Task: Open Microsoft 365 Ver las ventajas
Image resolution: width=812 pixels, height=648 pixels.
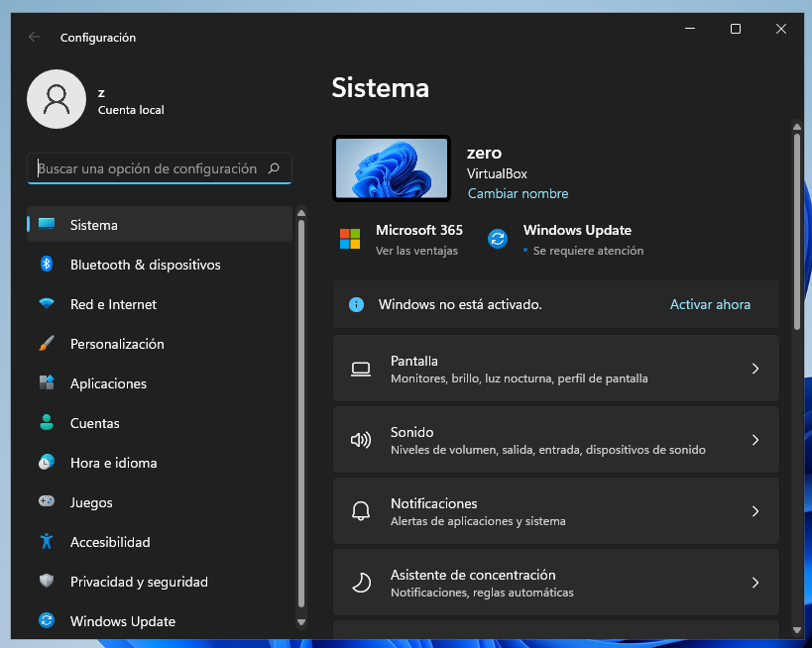Action: pyautogui.click(x=402, y=240)
